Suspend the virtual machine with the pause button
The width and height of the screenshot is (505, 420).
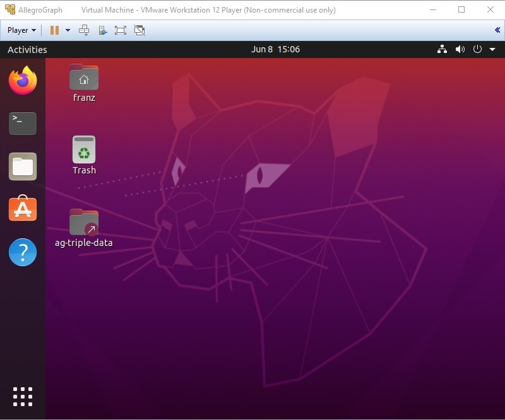(x=54, y=30)
